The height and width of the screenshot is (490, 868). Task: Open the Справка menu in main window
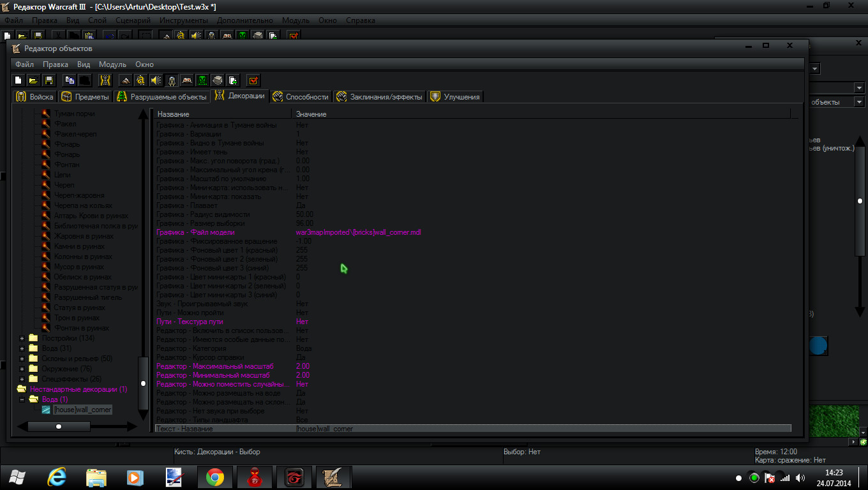point(361,20)
